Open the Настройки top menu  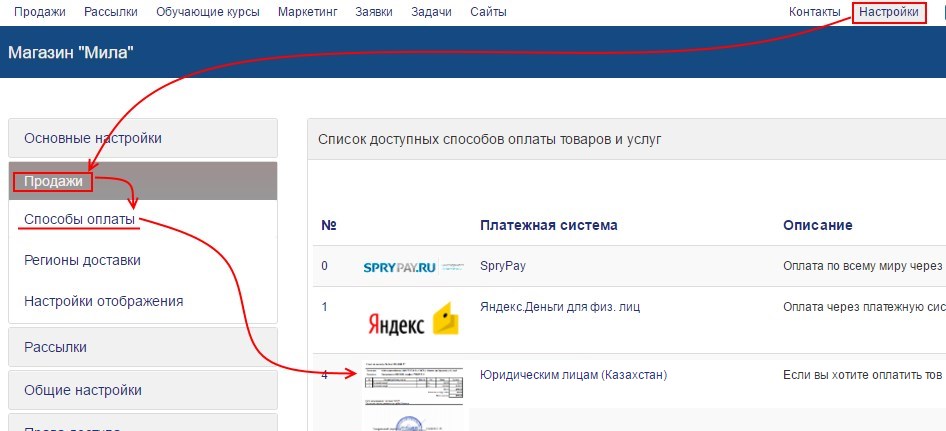coord(889,12)
